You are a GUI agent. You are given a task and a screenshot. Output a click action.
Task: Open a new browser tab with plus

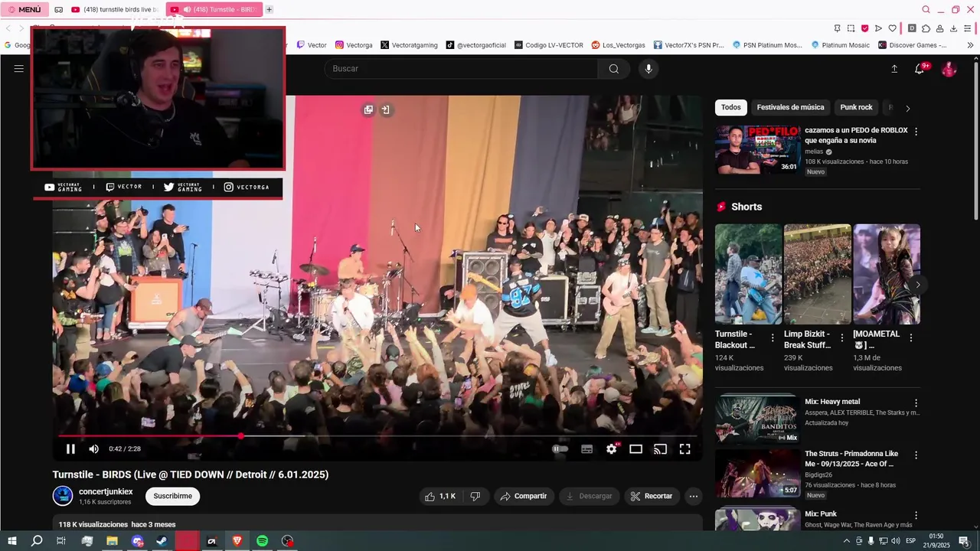(269, 9)
